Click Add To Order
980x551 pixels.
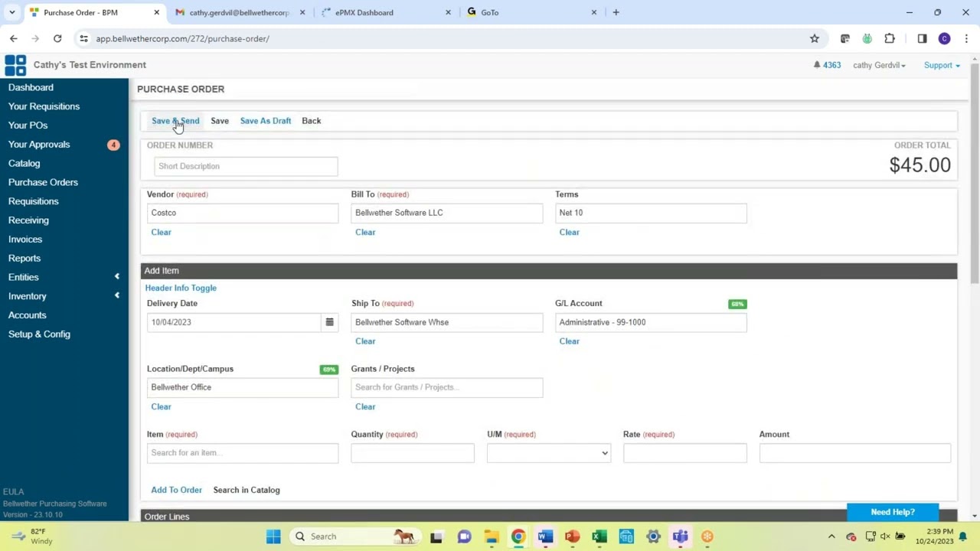click(176, 490)
